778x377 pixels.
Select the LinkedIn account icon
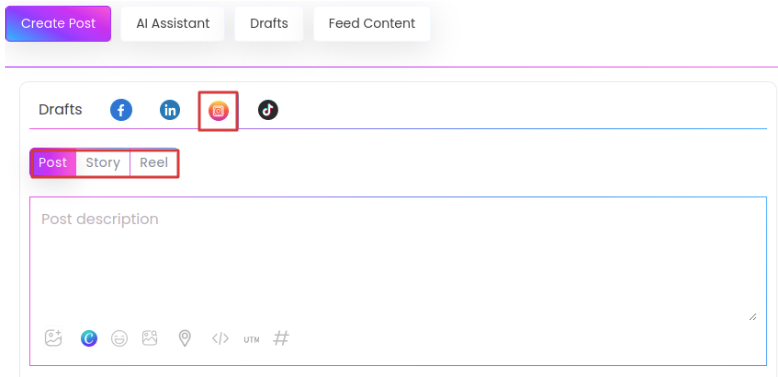[170, 110]
